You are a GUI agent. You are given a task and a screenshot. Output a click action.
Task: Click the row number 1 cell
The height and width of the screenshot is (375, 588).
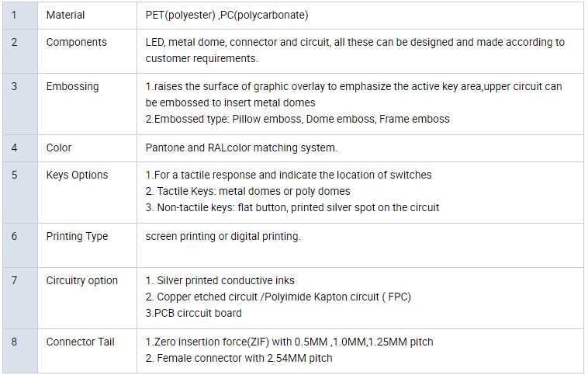14,15
